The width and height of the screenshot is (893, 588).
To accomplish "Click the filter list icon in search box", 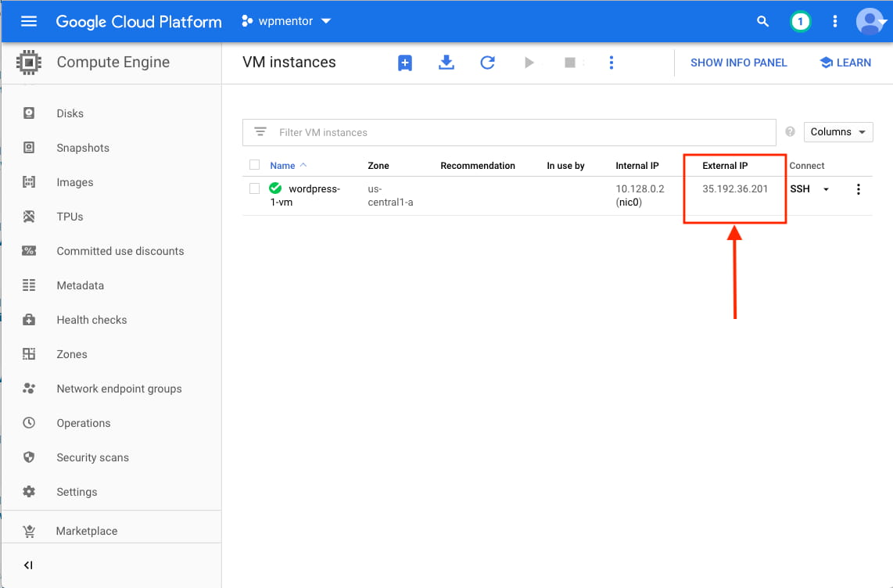I will pyautogui.click(x=260, y=132).
